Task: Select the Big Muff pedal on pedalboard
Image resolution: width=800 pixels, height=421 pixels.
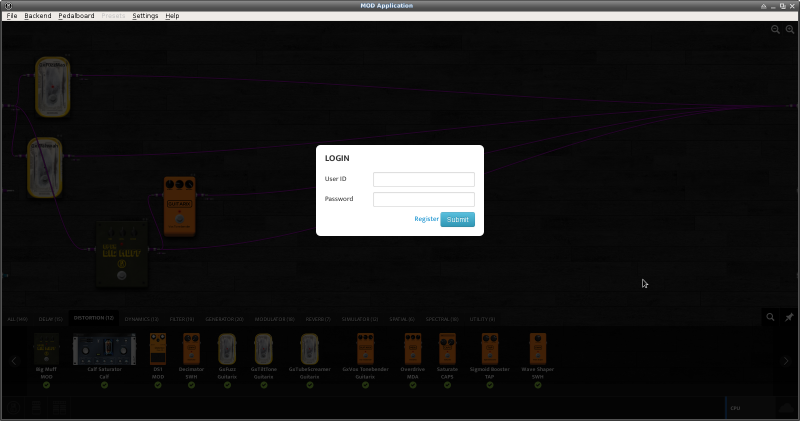Action: tap(121, 254)
